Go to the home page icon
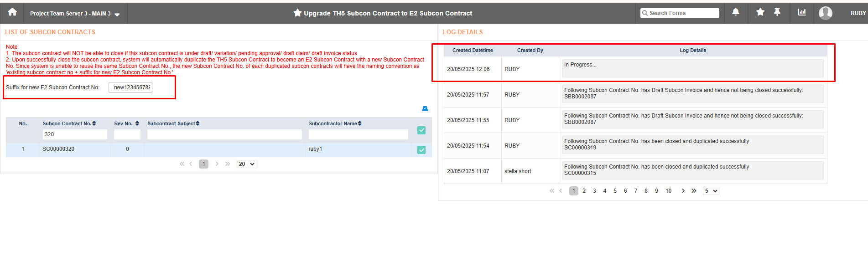This screenshot has width=868, height=277. tap(12, 12)
